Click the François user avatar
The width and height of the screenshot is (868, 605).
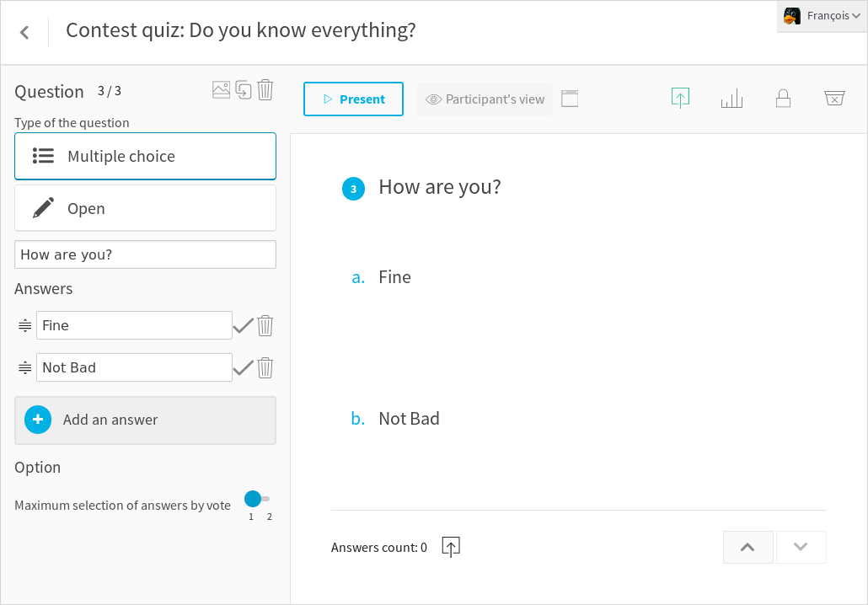tap(792, 16)
